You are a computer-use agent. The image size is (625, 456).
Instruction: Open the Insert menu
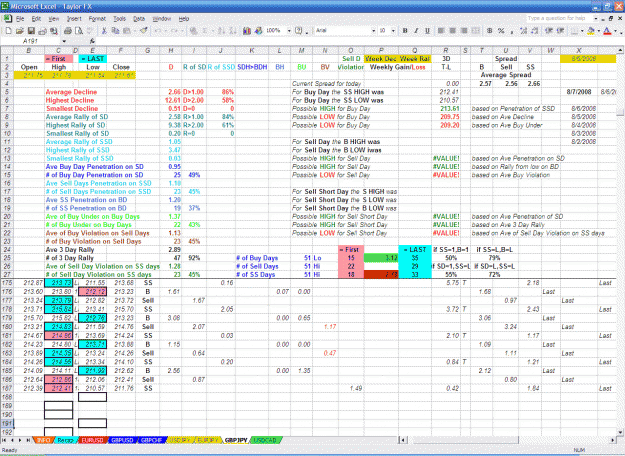[74, 19]
